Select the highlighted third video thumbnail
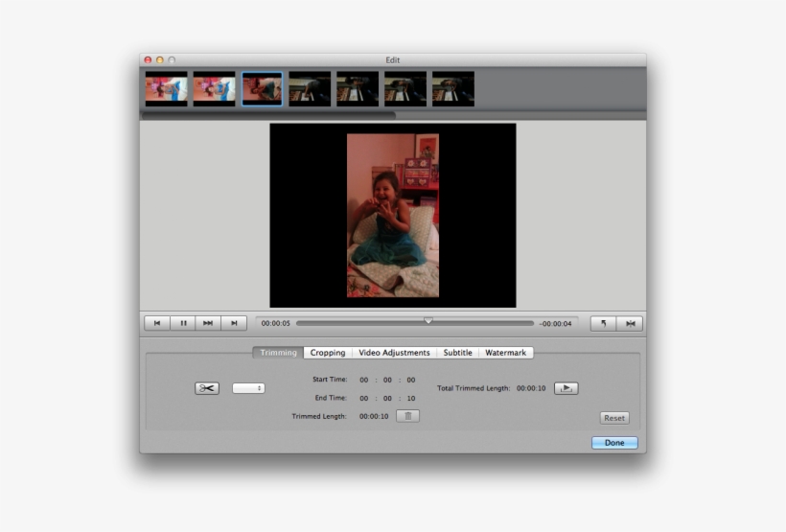This screenshot has height=532, width=786. pos(262,89)
